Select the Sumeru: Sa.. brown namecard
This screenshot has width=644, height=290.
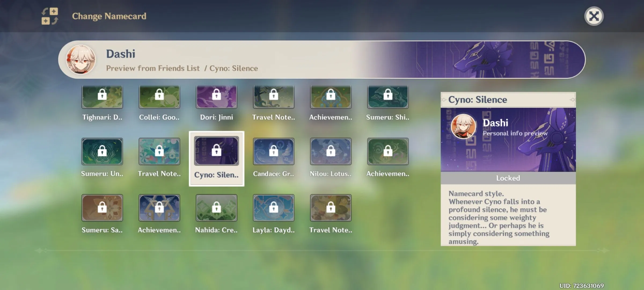coord(102,208)
